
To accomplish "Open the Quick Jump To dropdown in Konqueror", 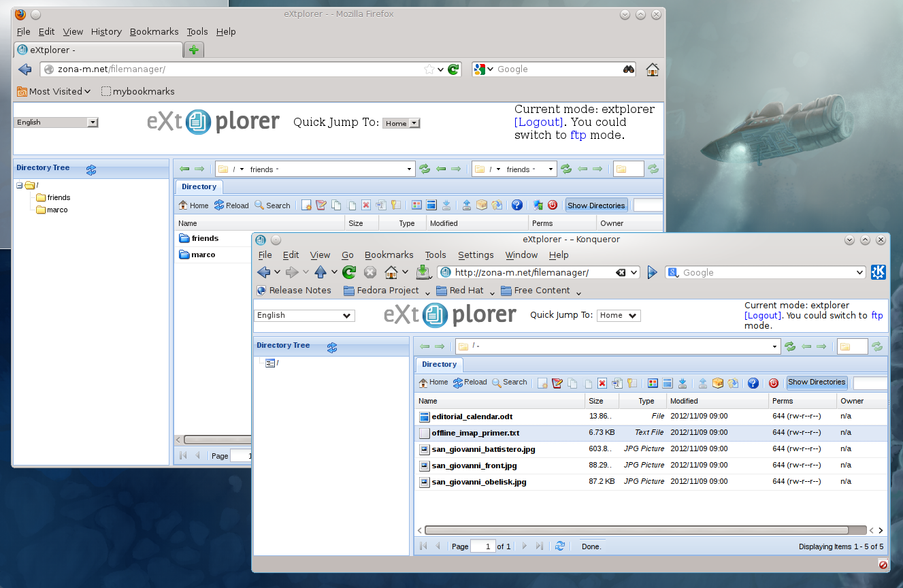I will [x=618, y=316].
